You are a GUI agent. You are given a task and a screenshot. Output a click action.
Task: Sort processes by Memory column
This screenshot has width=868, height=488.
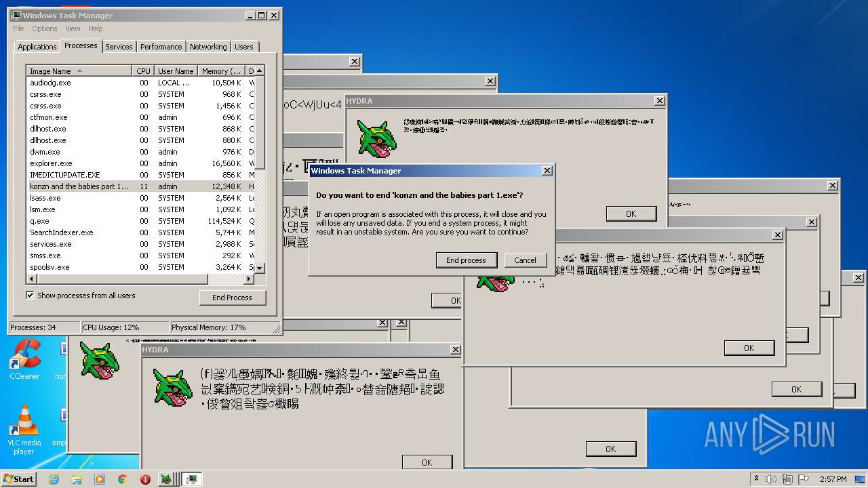coord(222,70)
